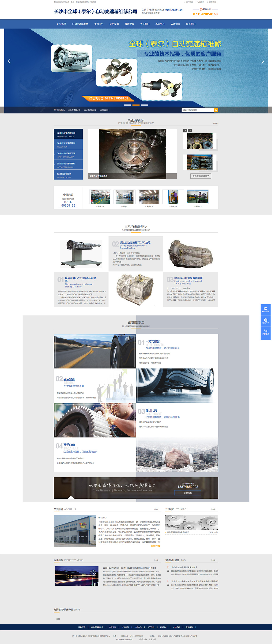Expand 常见问题解答 FAQ with more+
Screen dimensions: 272x644
tap(213, 560)
